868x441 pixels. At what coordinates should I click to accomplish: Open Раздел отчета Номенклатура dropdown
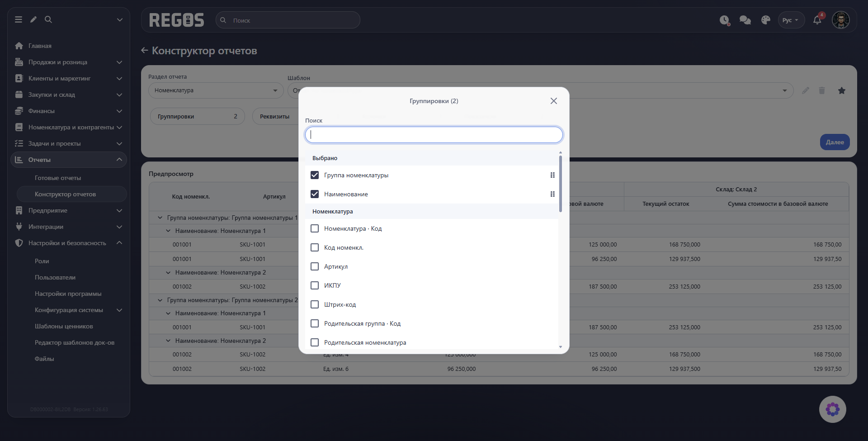click(216, 90)
